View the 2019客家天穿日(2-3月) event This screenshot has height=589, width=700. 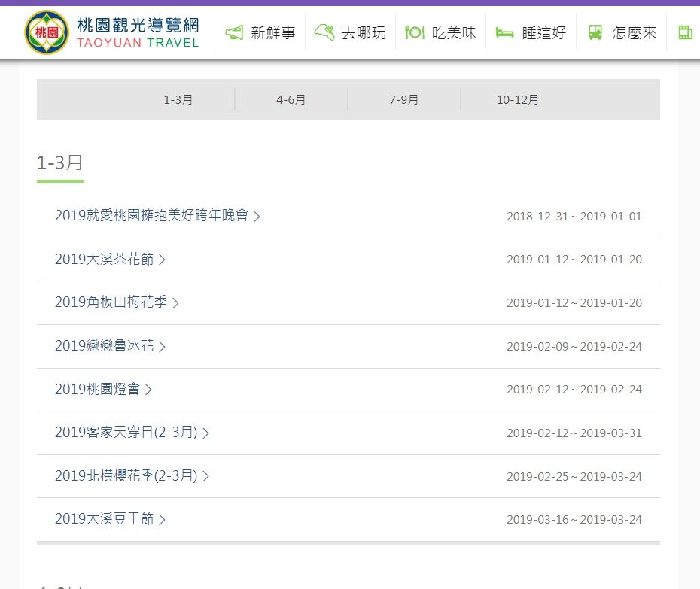pyautogui.click(x=126, y=433)
